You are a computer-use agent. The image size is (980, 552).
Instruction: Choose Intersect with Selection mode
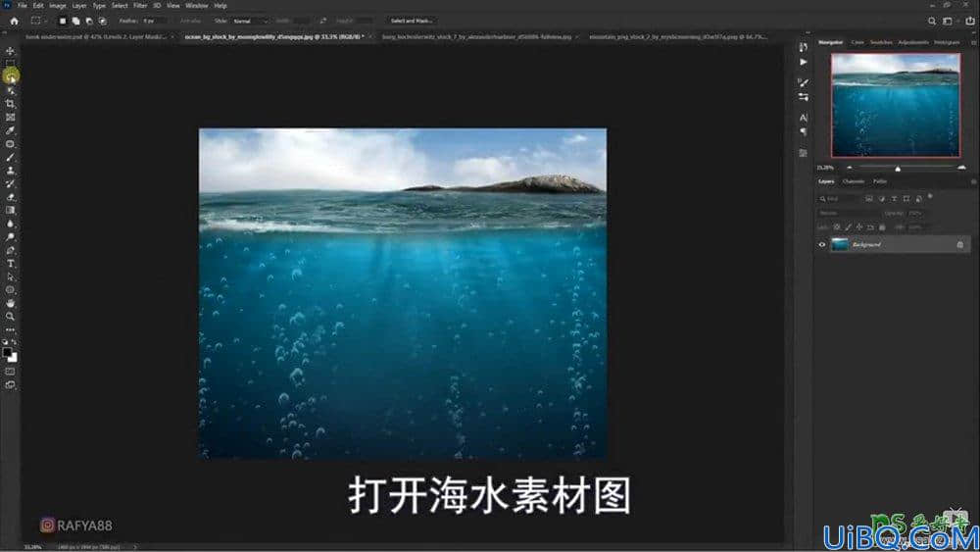tap(103, 21)
